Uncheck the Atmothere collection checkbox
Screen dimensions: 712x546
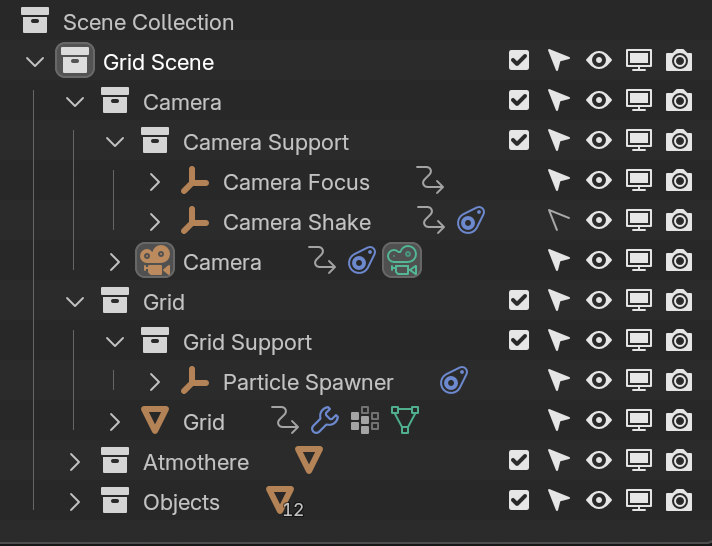click(x=519, y=461)
